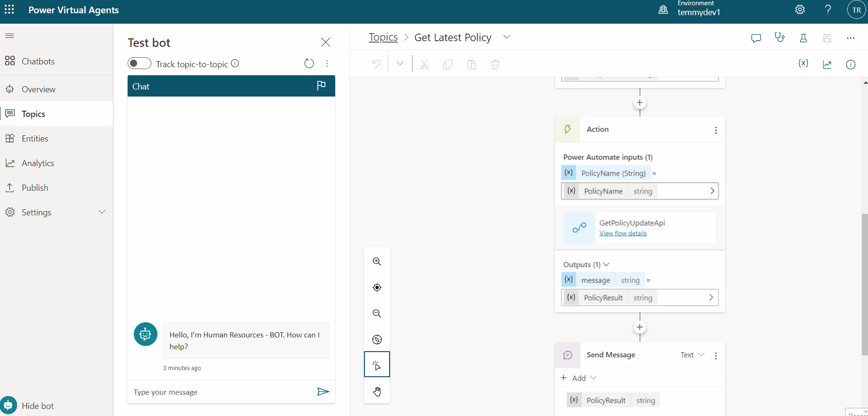Undo the last canvas change
The width and height of the screenshot is (868, 416).
pyautogui.click(x=376, y=64)
